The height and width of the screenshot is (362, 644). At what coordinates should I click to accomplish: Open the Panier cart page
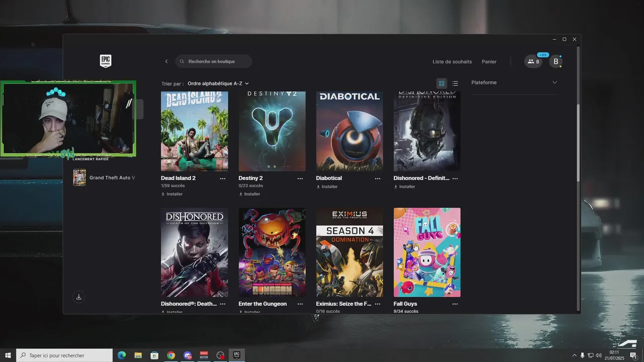(489, 62)
